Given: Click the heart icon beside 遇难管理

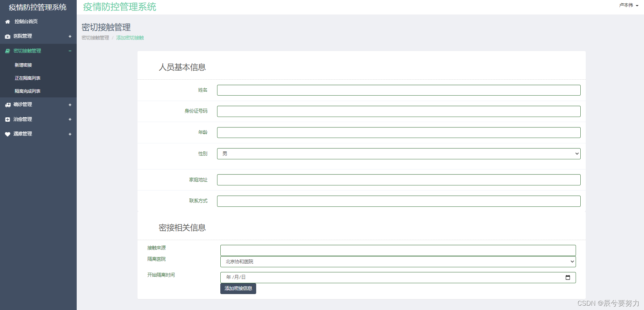Looking at the screenshot, I should click(8, 134).
